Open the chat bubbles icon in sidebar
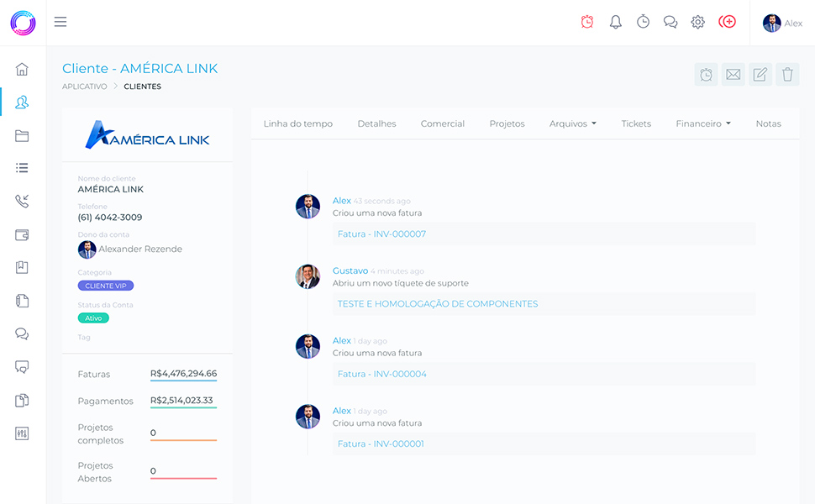The height and width of the screenshot is (504, 815). (x=22, y=333)
